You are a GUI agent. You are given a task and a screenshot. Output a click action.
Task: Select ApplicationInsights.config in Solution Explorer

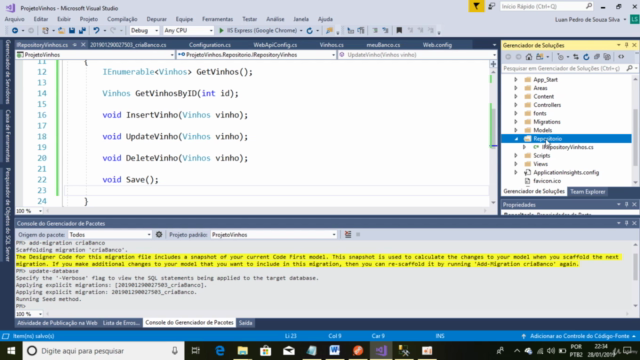(x=566, y=172)
